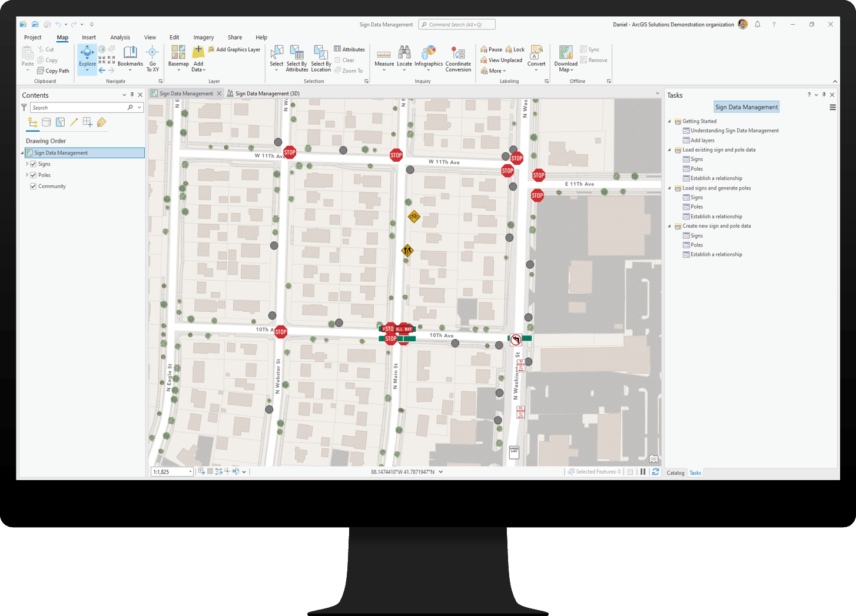
Task: Open the Bookmarks tool
Action: pyautogui.click(x=130, y=58)
